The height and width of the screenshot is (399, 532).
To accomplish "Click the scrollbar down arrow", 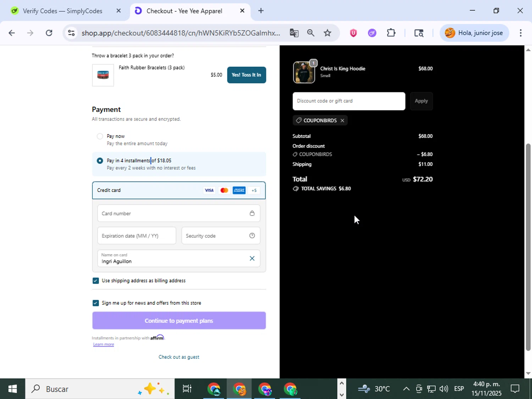I will click(528, 373).
